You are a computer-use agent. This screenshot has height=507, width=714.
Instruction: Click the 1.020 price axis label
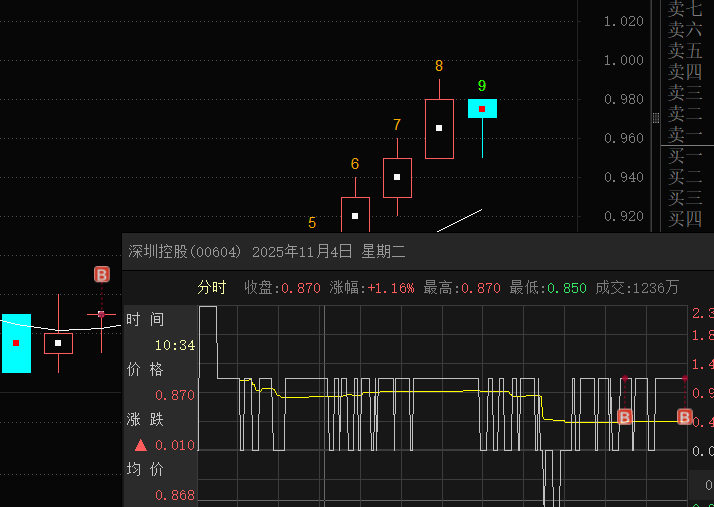tap(623, 21)
